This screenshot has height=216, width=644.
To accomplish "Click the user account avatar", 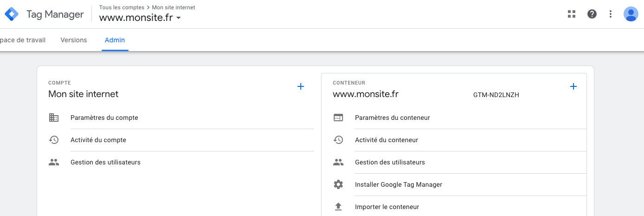I will point(631,14).
